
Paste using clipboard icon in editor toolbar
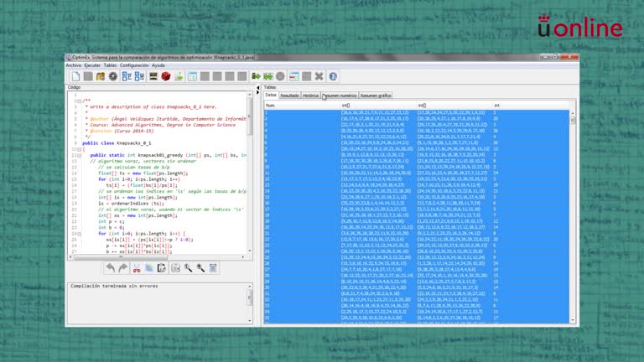click(x=161, y=268)
